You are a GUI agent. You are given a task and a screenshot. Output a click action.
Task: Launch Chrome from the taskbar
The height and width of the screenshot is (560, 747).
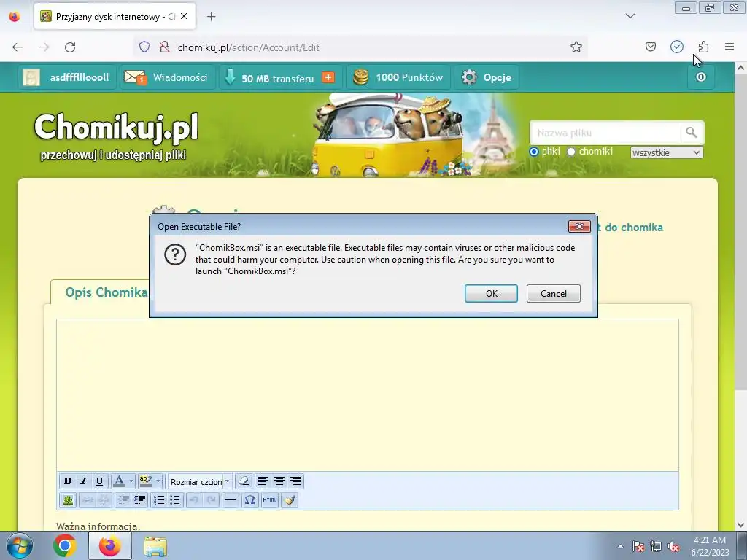click(65, 545)
